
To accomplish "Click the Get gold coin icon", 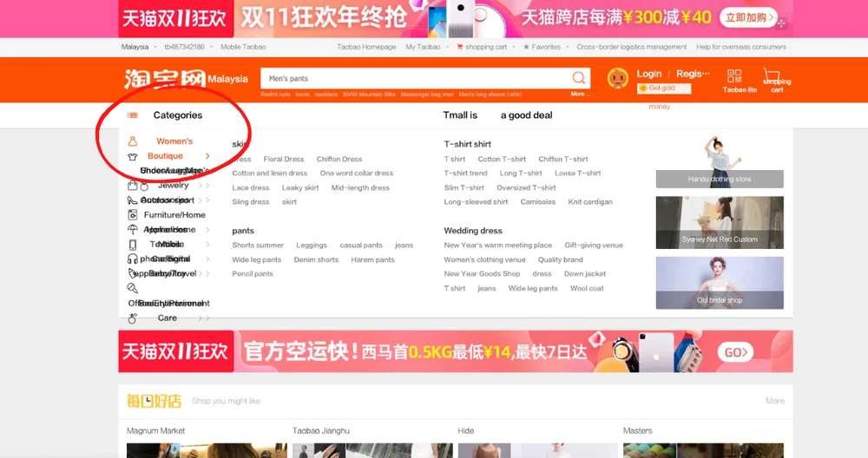I will pos(643,88).
